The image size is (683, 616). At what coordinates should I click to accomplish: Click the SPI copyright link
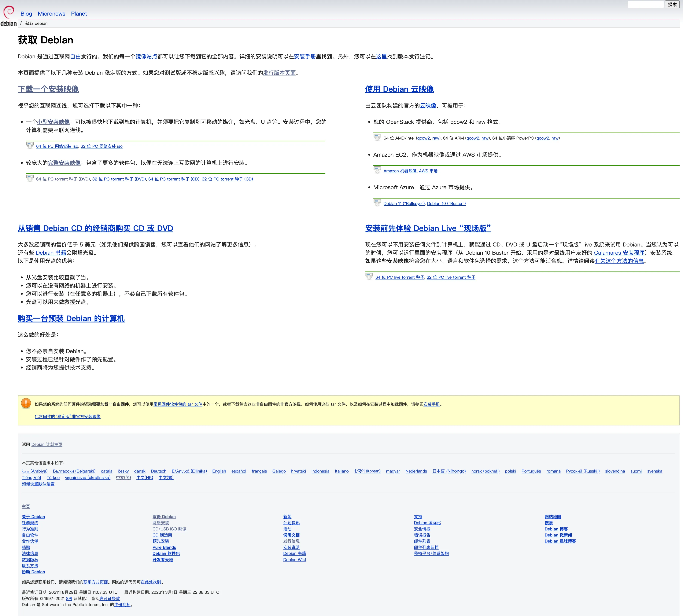[69, 598]
